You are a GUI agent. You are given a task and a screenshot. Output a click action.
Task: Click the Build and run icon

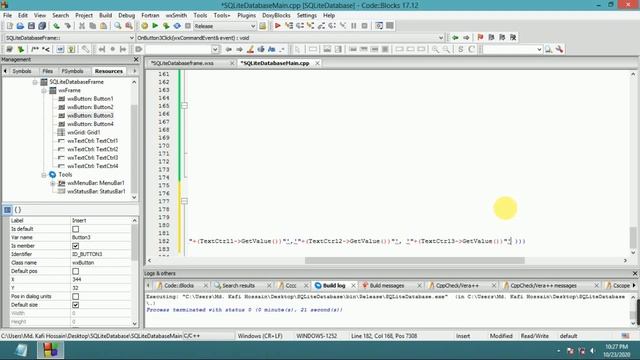click(166, 26)
